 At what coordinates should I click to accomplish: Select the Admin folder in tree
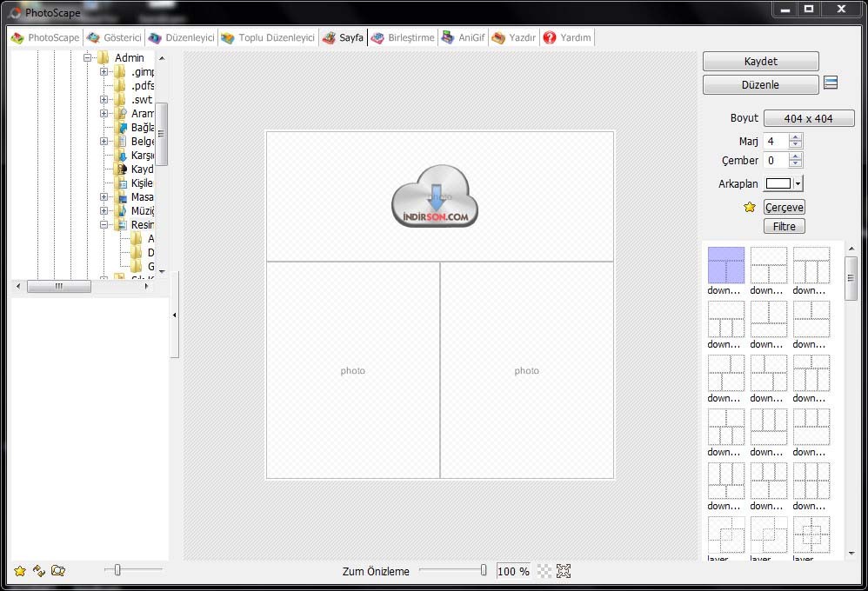click(129, 57)
